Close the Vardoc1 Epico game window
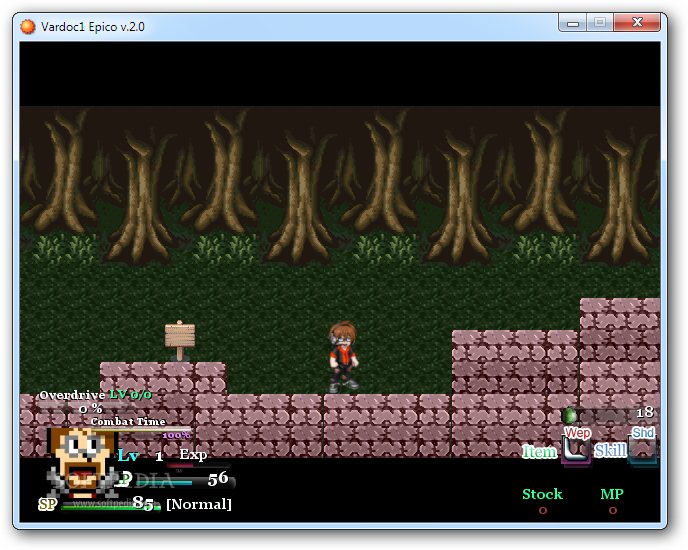This screenshot has height=550, width=688. click(637, 23)
